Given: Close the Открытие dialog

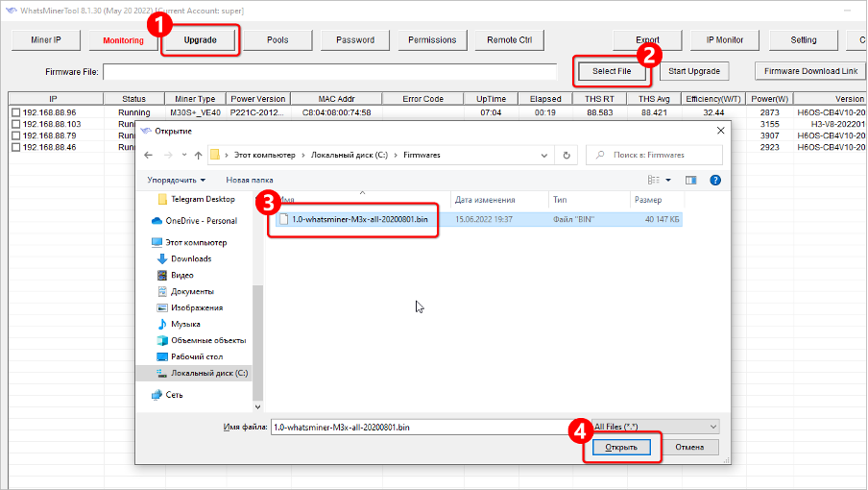Looking at the screenshot, I should [x=720, y=131].
